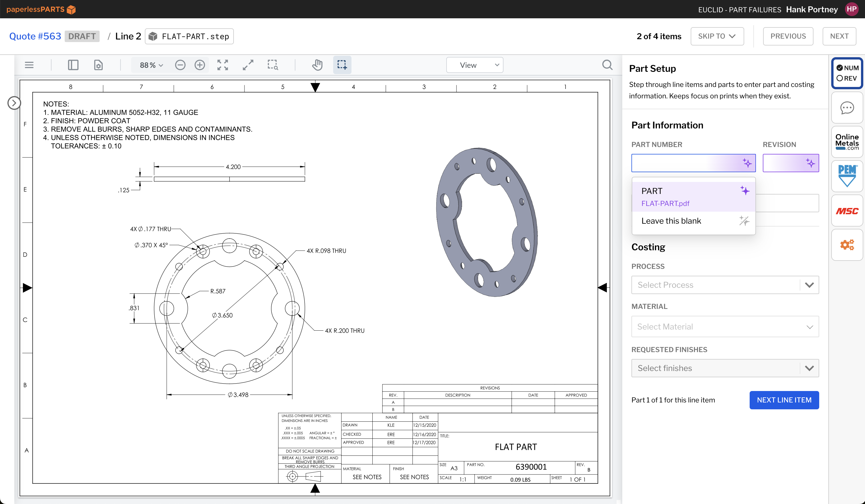
Task: Click the paperlessPARTS logo
Action: click(x=41, y=9)
